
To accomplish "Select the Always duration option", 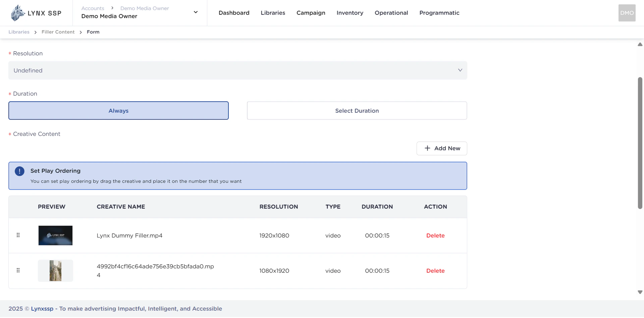I will [x=118, y=110].
